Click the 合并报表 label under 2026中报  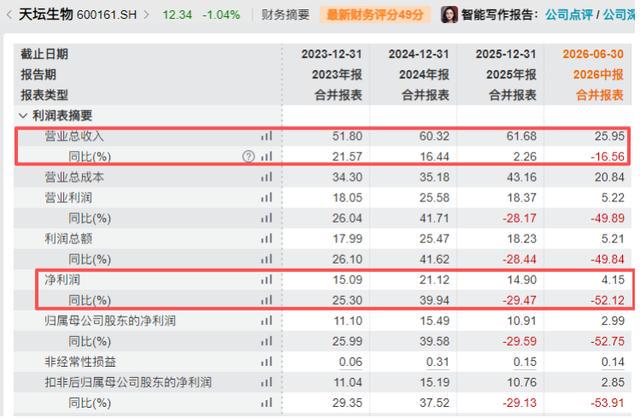click(x=600, y=95)
